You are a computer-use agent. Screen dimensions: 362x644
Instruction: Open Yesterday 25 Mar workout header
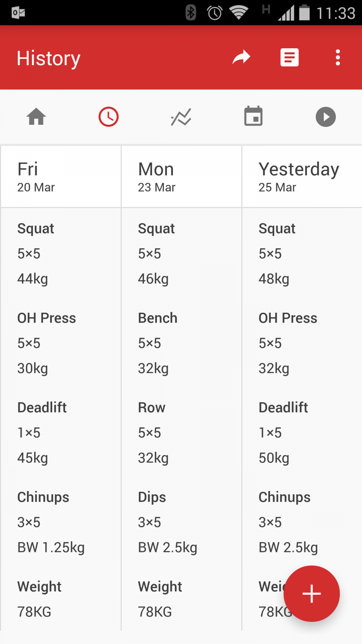tap(302, 177)
